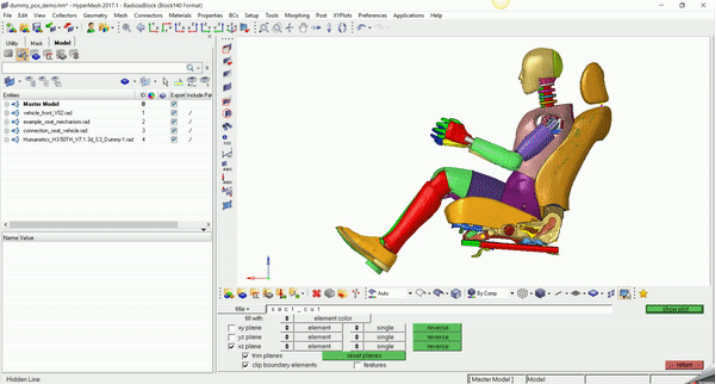Click the cursor selector icon in browser toolbar

165,82
